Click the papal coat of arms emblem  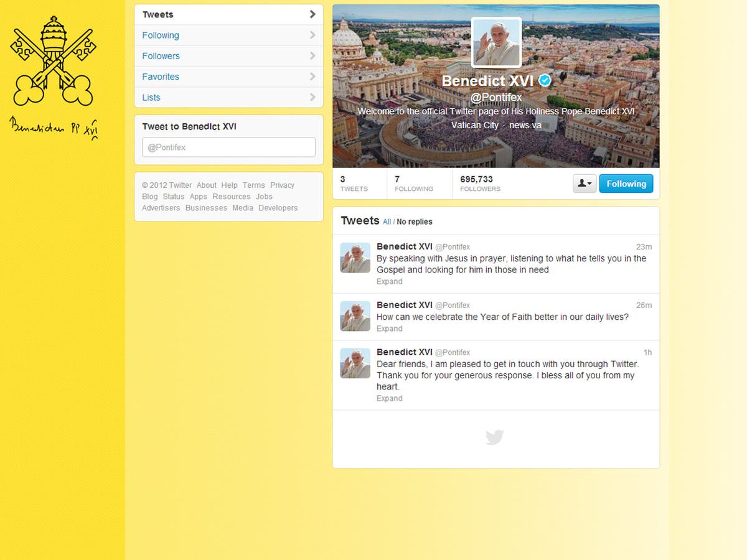point(53,62)
